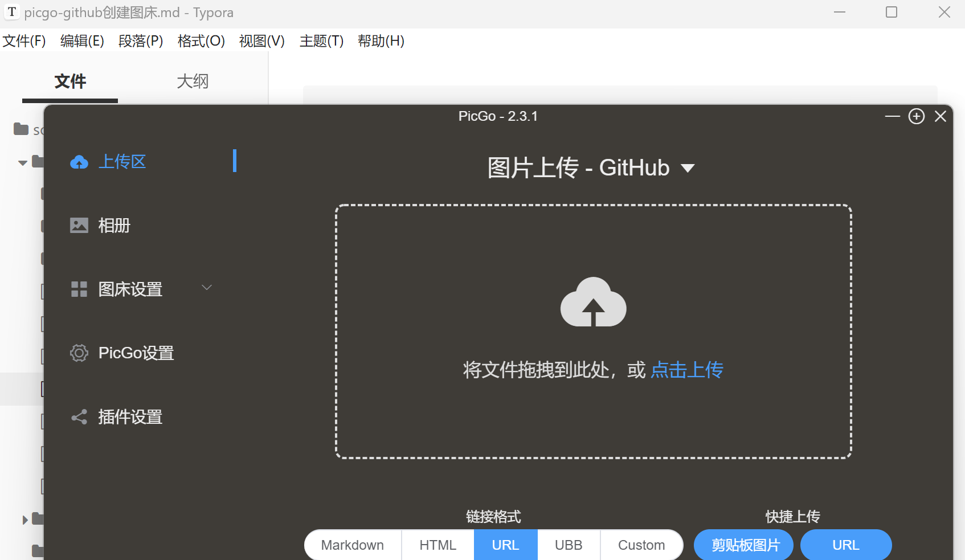Select Markdown link format
The image size is (965, 560).
[x=353, y=545]
